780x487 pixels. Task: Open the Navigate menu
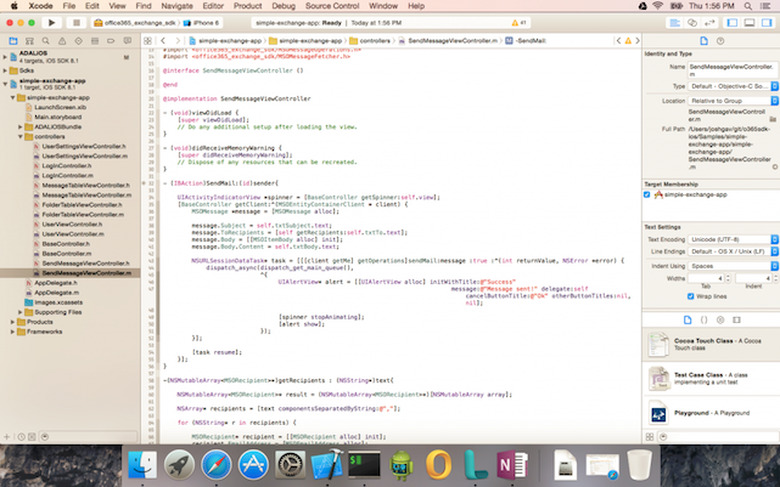tap(177, 6)
